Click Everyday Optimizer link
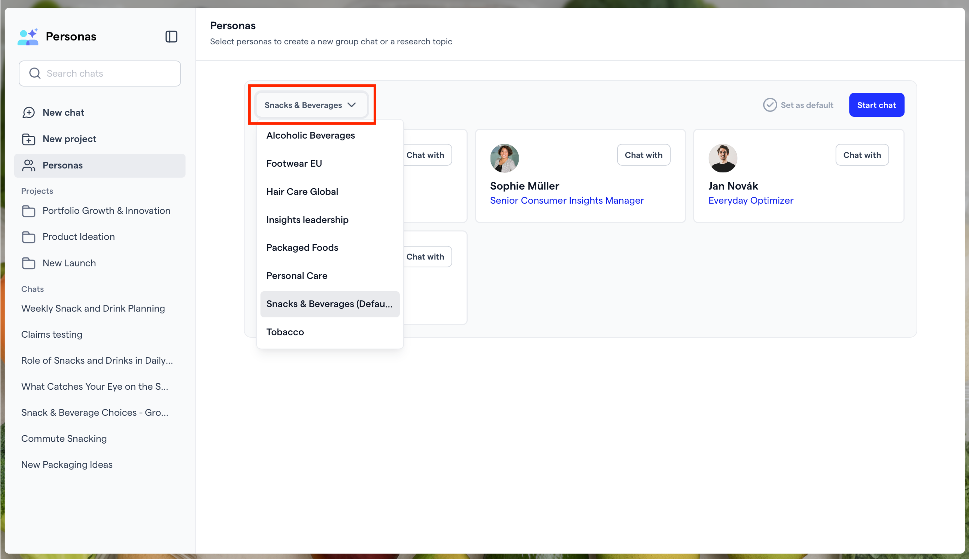 751,201
